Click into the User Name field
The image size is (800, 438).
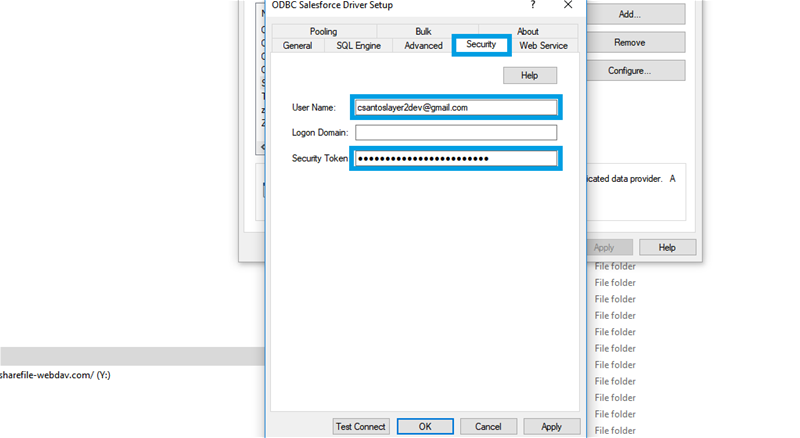(455, 107)
